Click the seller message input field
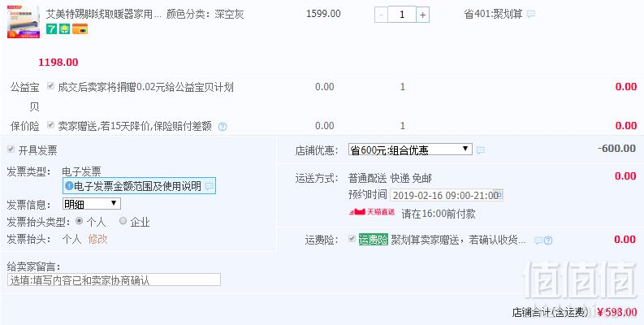Screen dimensions: 644x325 point(114,279)
